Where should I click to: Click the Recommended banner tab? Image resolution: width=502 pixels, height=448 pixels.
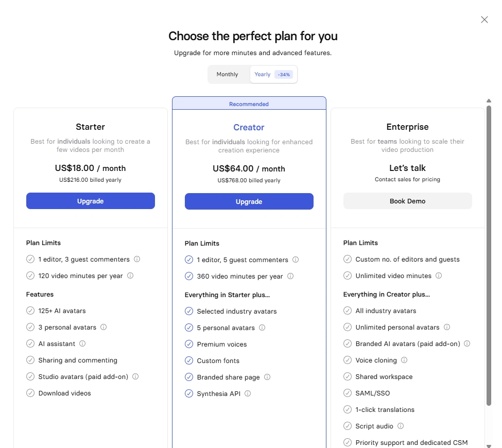tap(249, 104)
